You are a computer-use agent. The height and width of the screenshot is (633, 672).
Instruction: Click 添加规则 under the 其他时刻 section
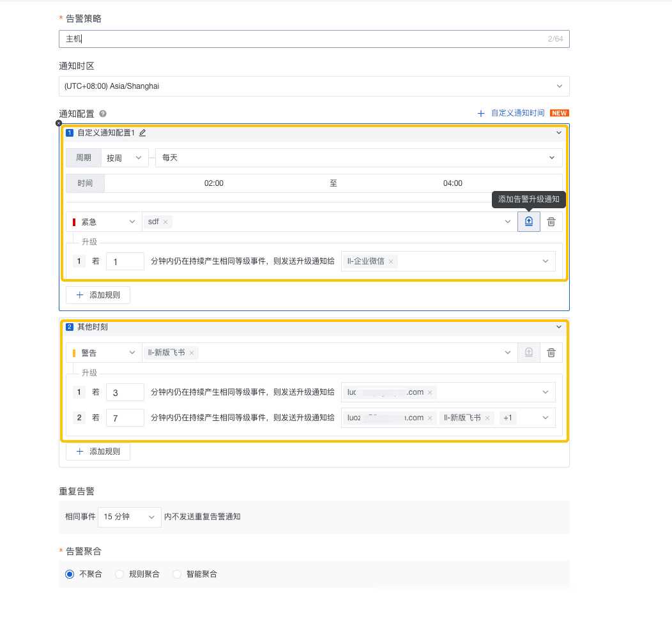[98, 452]
